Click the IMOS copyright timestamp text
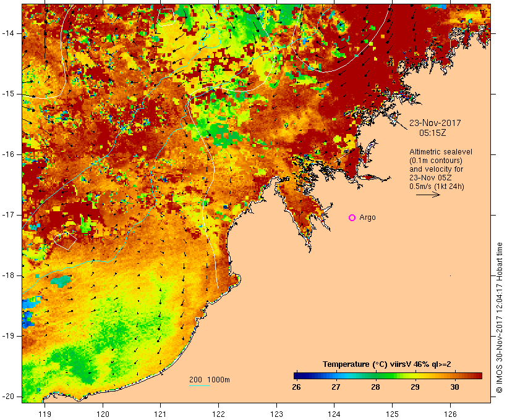Viewport: 507px width, 420px height. point(500,318)
